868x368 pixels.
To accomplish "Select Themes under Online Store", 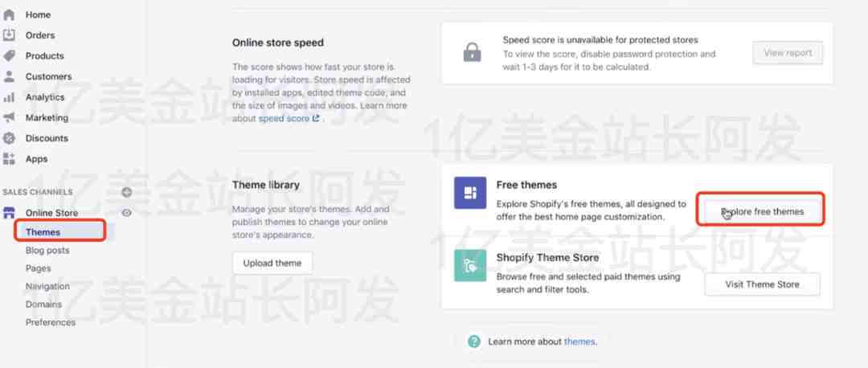I will point(43,232).
